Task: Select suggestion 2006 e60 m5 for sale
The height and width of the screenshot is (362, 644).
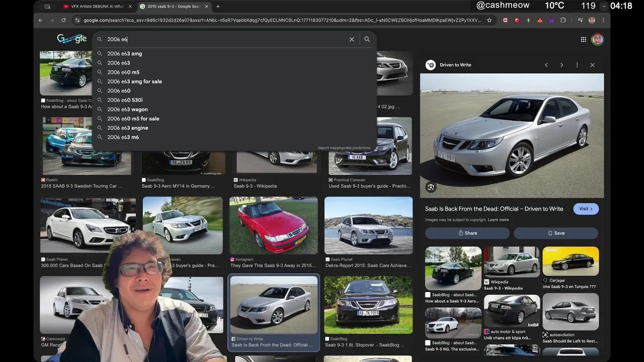Action: tap(133, 119)
